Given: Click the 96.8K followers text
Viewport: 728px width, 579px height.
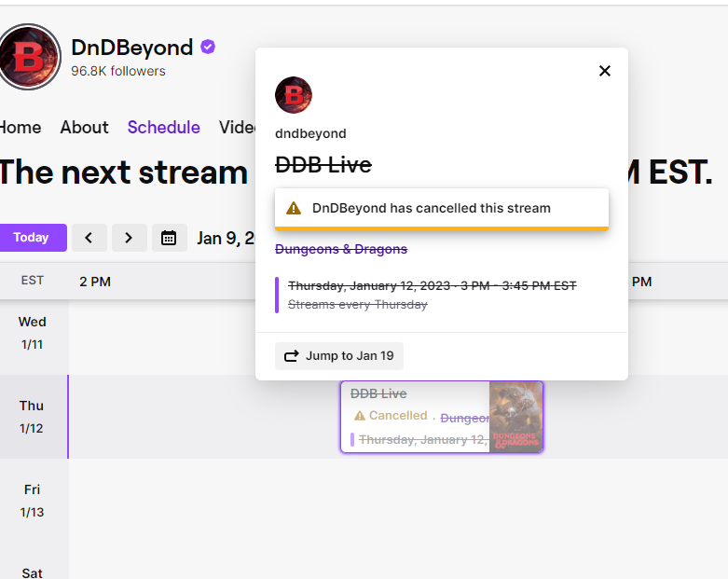Looking at the screenshot, I should click(x=118, y=71).
